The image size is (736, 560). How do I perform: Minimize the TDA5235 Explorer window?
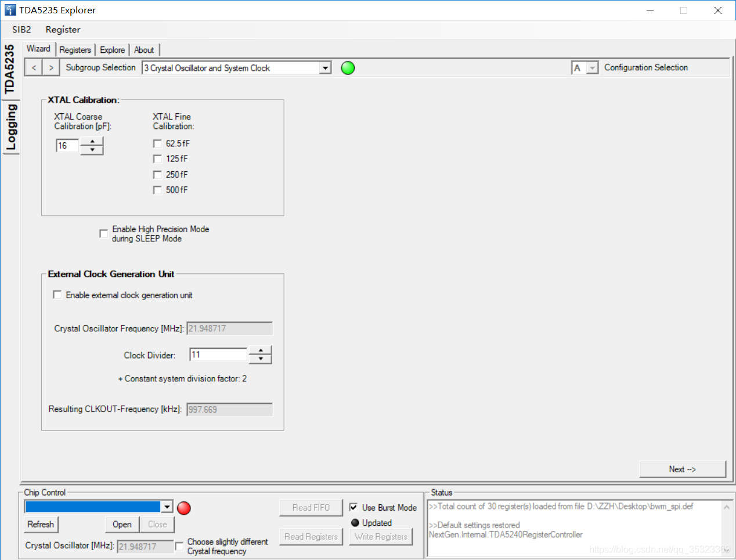(650, 10)
